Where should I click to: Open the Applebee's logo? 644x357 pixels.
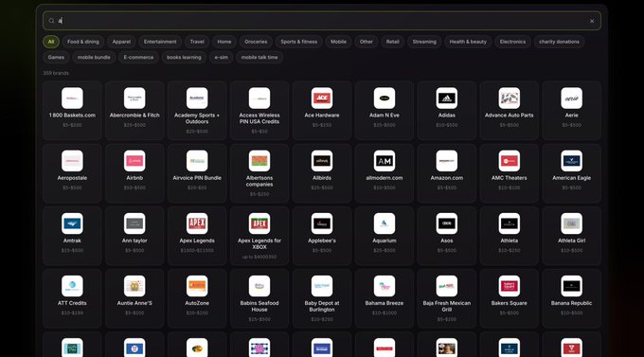[x=322, y=223]
